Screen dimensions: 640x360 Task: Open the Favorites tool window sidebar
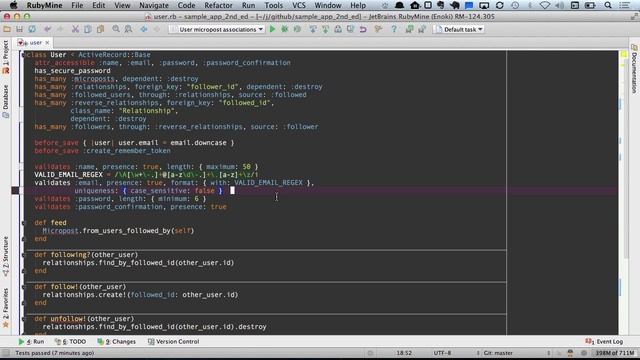[5, 308]
